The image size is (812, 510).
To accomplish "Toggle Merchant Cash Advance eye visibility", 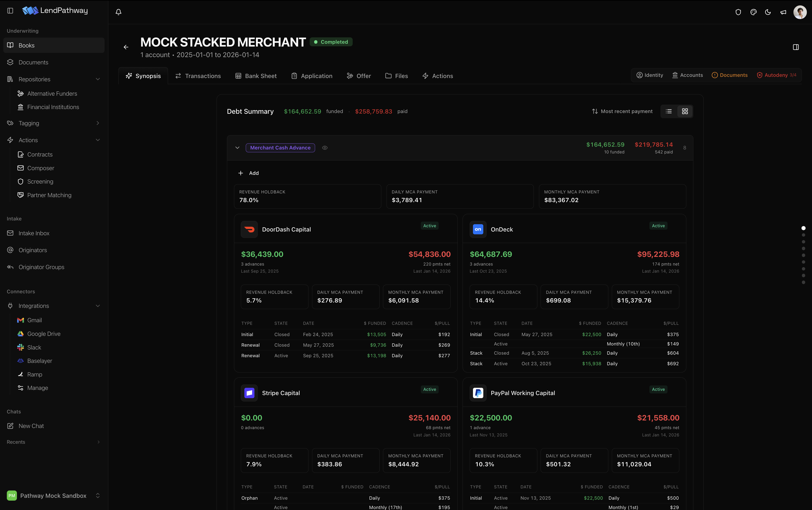I will pyautogui.click(x=325, y=148).
